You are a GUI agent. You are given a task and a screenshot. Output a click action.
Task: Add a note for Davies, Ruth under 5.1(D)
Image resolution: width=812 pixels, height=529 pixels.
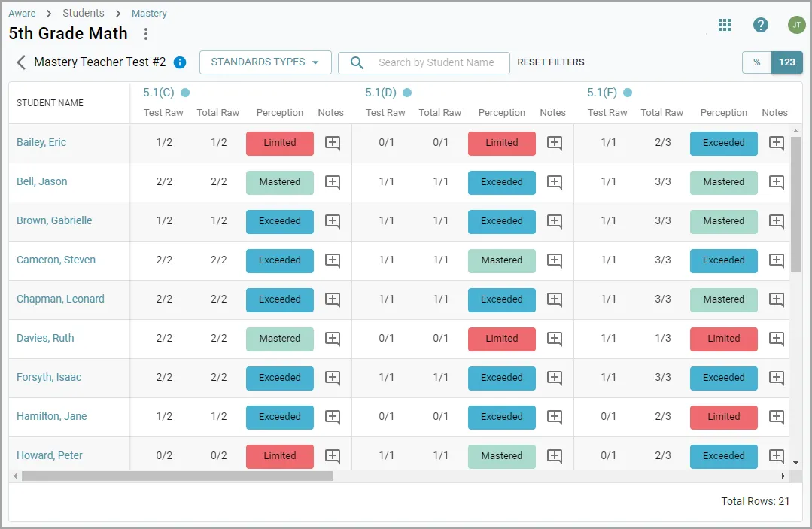tap(553, 339)
